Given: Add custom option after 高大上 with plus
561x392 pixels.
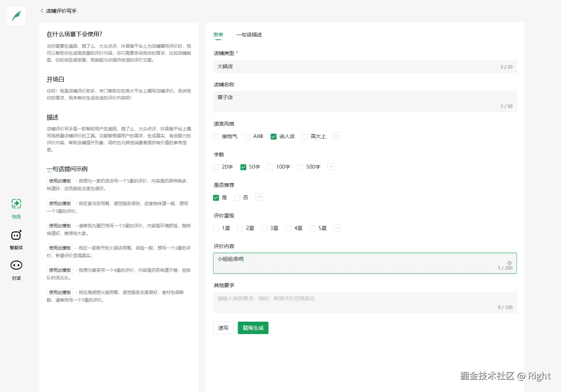Looking at the screenshot, I should pyautogui.click(x=337, y=136).
